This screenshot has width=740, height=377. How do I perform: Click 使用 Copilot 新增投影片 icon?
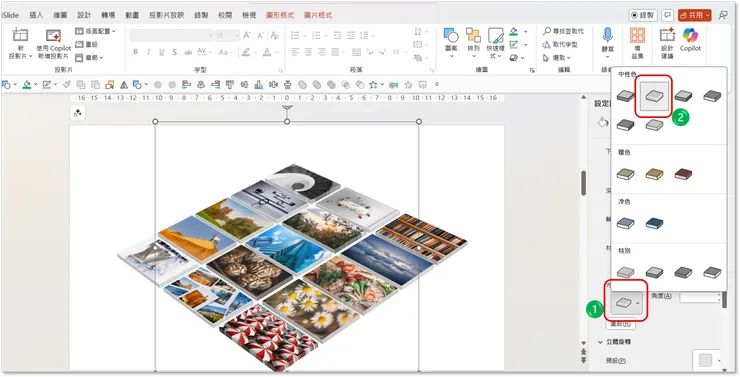53,36
